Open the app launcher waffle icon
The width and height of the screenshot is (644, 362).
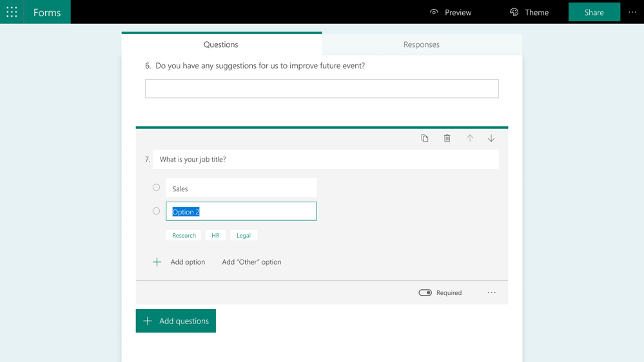click(12, 12)
